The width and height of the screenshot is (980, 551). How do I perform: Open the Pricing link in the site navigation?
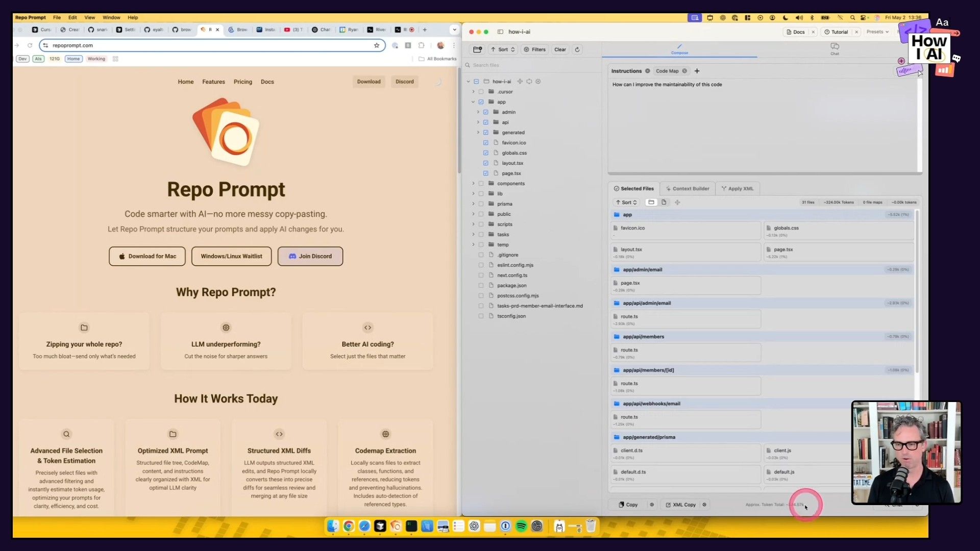pos(243,82)
